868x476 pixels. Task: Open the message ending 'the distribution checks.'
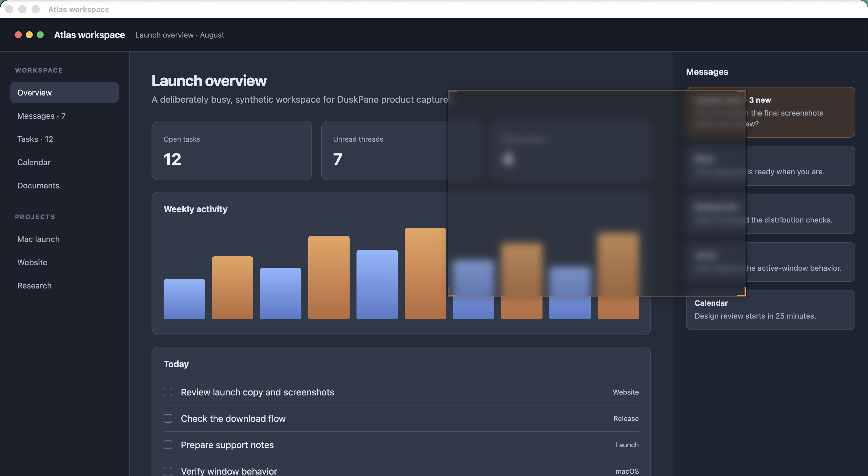pos(770,214)
